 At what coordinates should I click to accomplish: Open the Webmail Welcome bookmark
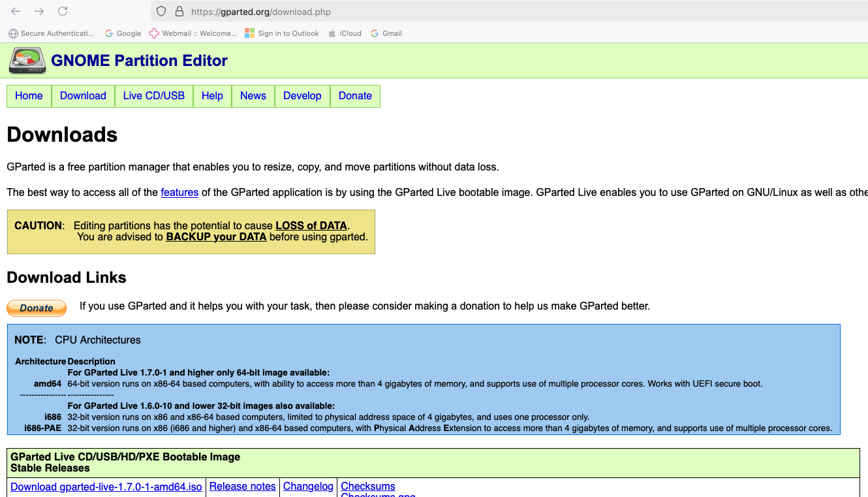tap(193, 33)
